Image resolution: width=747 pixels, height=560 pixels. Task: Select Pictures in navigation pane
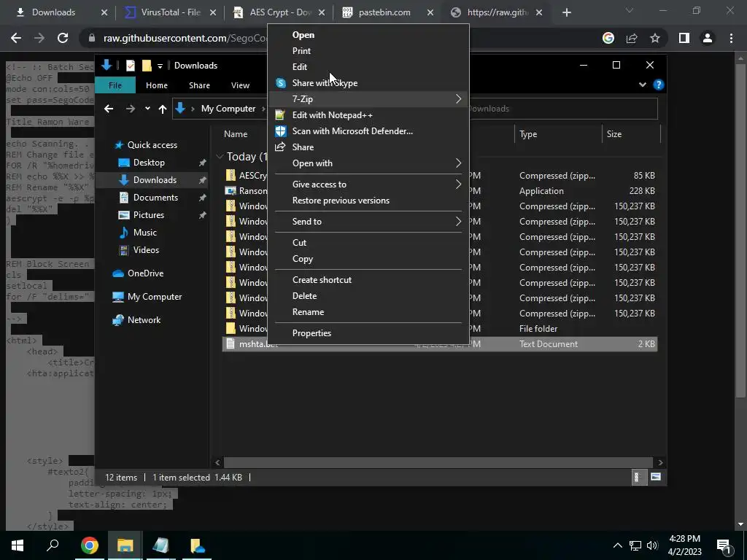coord(141,215)
